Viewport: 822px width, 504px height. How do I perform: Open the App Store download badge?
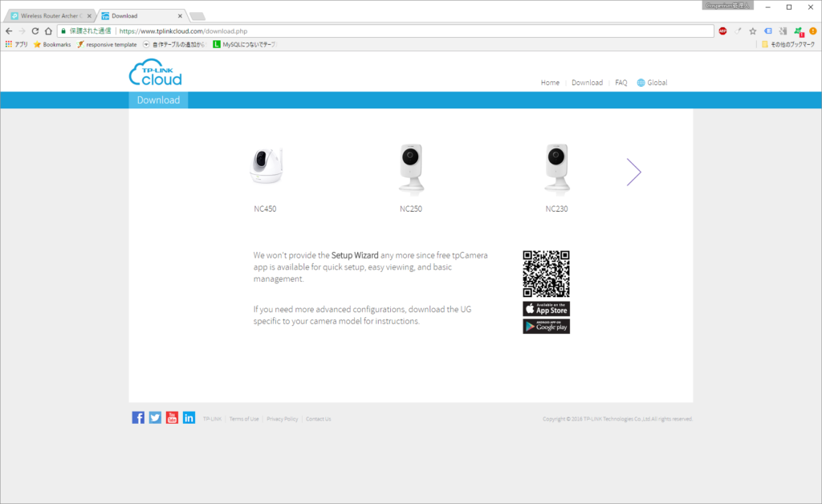click(546, 309)
